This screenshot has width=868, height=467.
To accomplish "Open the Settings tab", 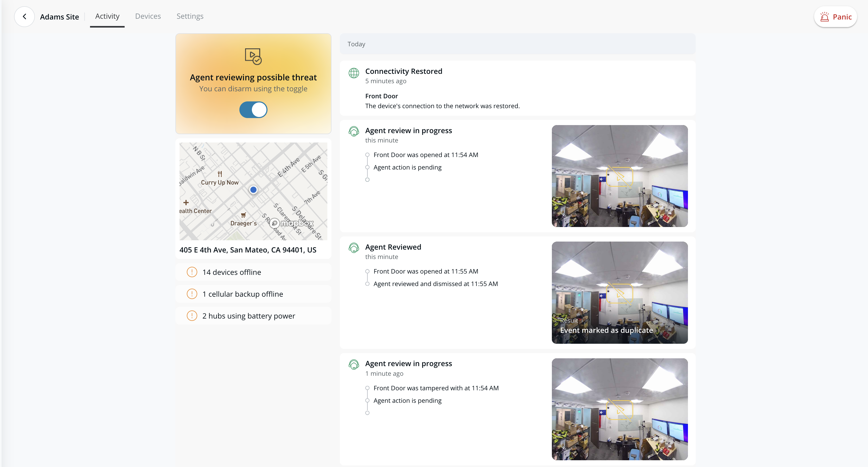I will 190,16.
